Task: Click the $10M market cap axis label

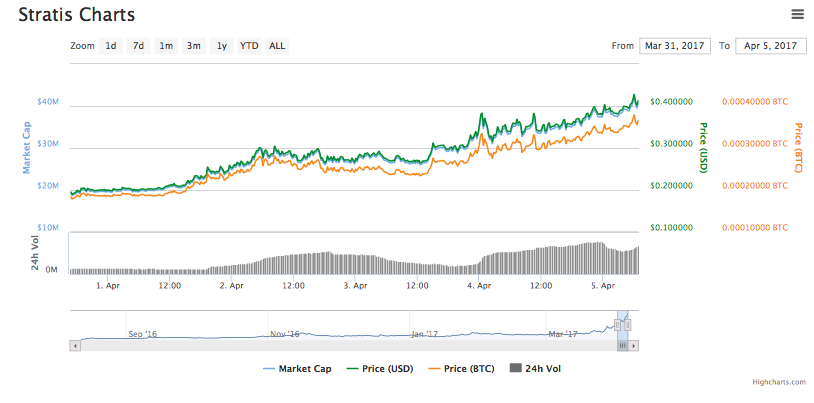Action: pos(48,227)
